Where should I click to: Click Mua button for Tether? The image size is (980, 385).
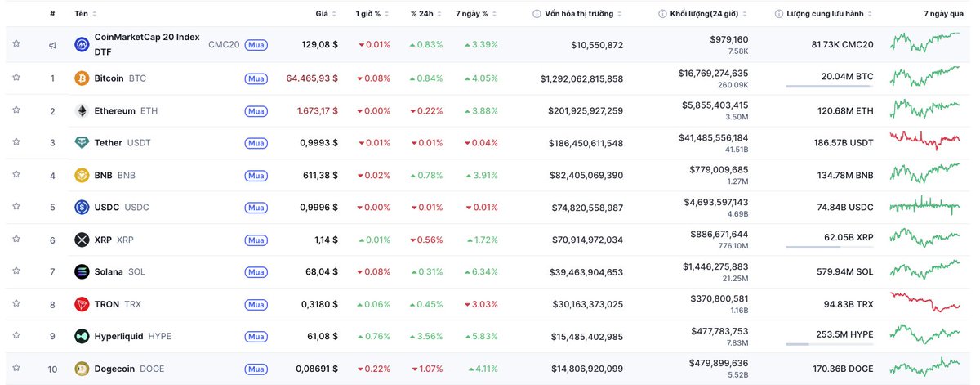(256, 143)
